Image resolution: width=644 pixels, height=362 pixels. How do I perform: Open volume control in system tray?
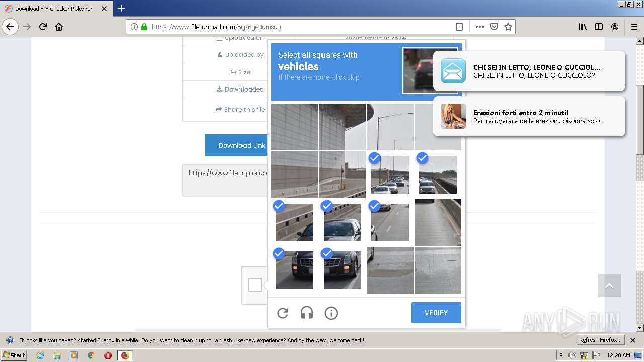[x=572, y=355]
